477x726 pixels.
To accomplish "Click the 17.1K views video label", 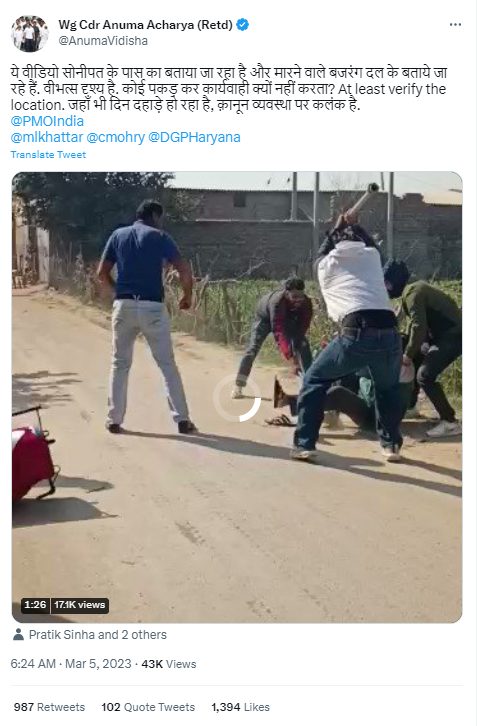I will (80, 605).
